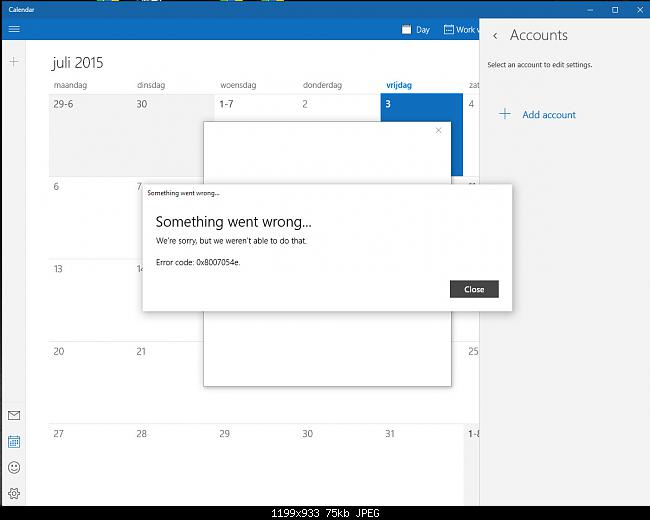This screenshot has width=650, height=520.
Task: Click the Close button in error dialog
Action: point(474,289)
